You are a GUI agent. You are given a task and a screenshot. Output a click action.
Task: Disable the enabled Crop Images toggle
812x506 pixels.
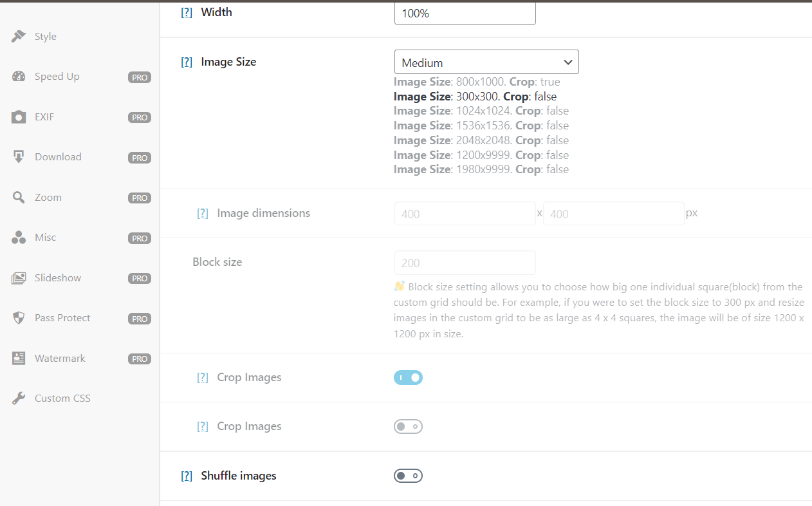[x=408, y=377]
